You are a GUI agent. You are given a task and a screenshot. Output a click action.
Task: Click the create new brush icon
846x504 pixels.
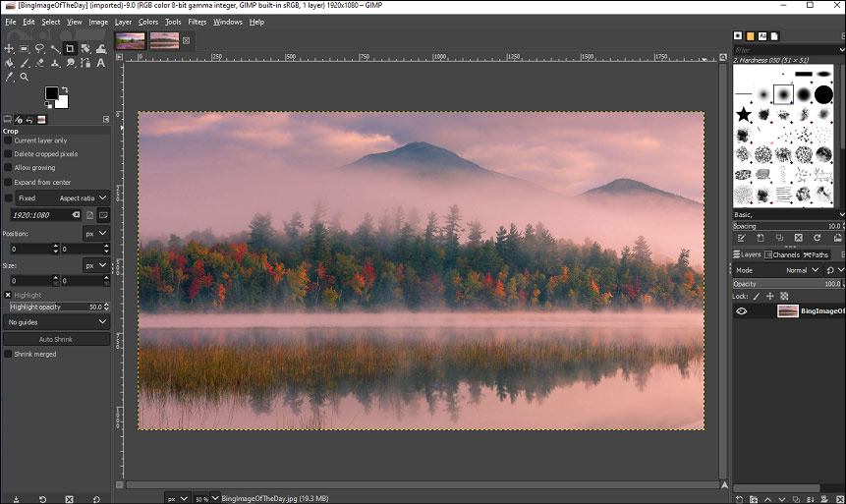coord(761,238)
